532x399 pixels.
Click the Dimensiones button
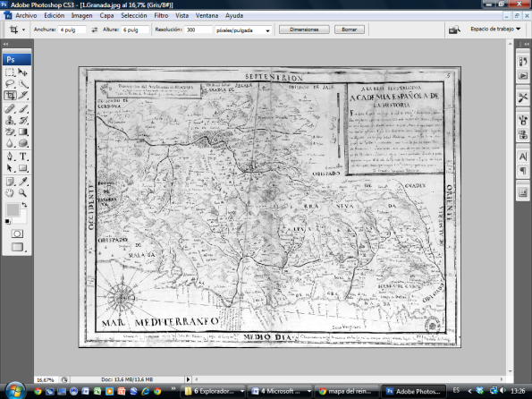(x=304, y=30)
